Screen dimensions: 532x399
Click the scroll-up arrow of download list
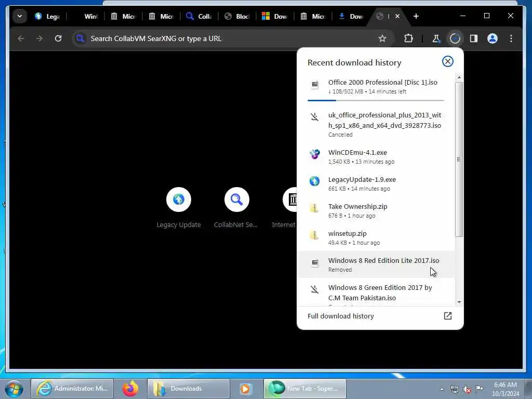(459, 78)
